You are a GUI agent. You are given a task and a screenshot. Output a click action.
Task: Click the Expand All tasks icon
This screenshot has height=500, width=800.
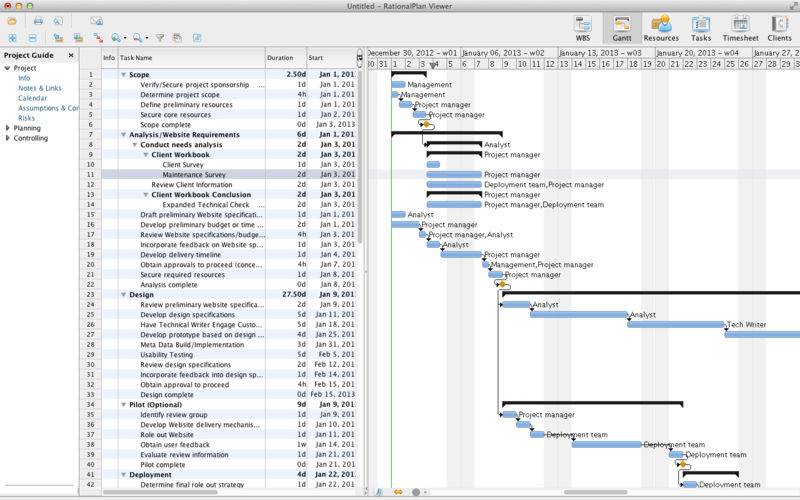(x=12, y=38)
